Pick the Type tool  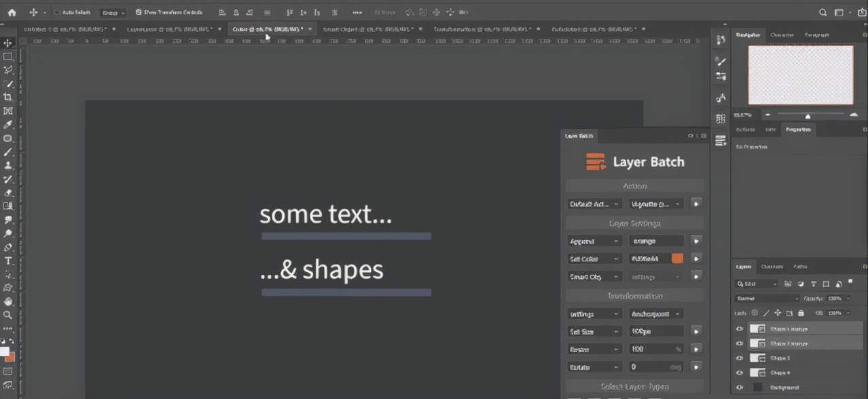(8, 261)
